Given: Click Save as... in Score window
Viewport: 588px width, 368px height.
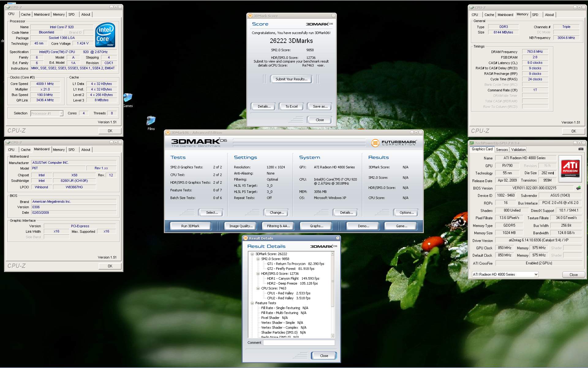Looking at the screenshot, I should 320,106.
